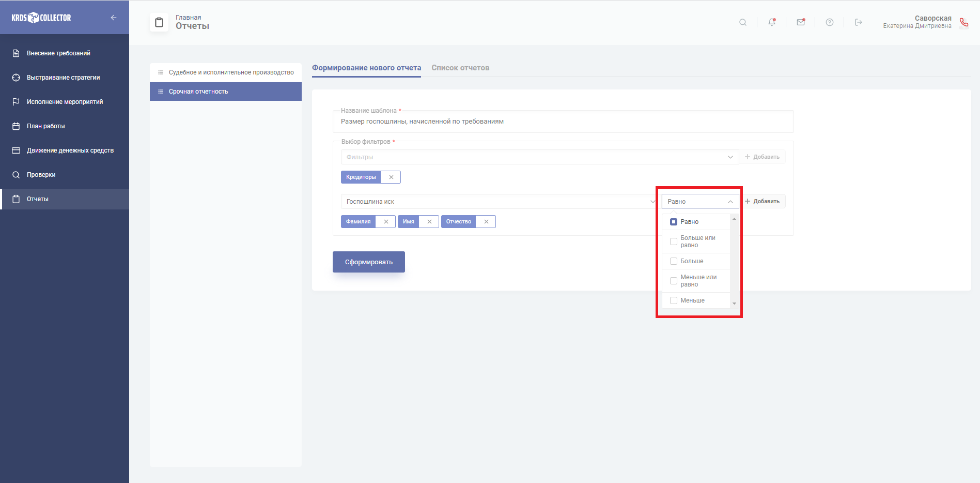Collapse the Равно condition dropdown

pos(701,202)
